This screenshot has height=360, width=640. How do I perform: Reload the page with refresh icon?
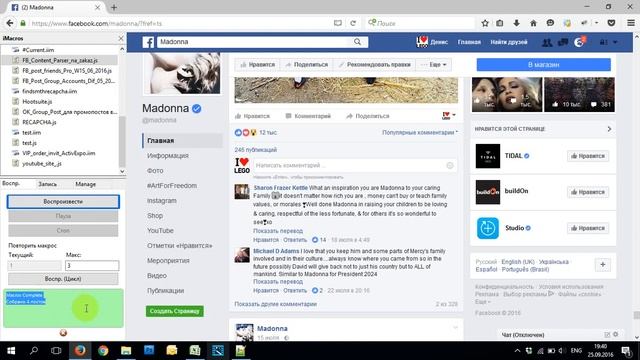tap(353, 23)
